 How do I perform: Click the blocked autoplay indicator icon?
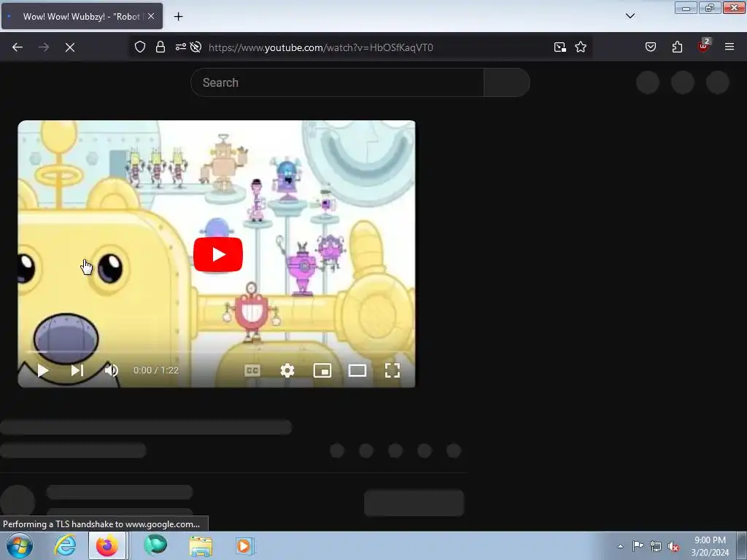coord(196,47)
